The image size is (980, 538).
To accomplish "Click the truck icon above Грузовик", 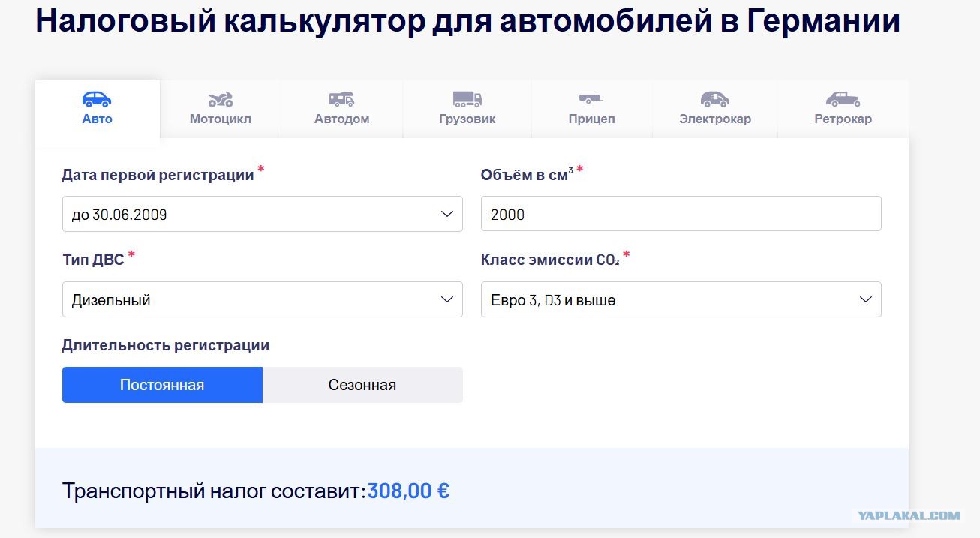I will [x=467, y=99].
